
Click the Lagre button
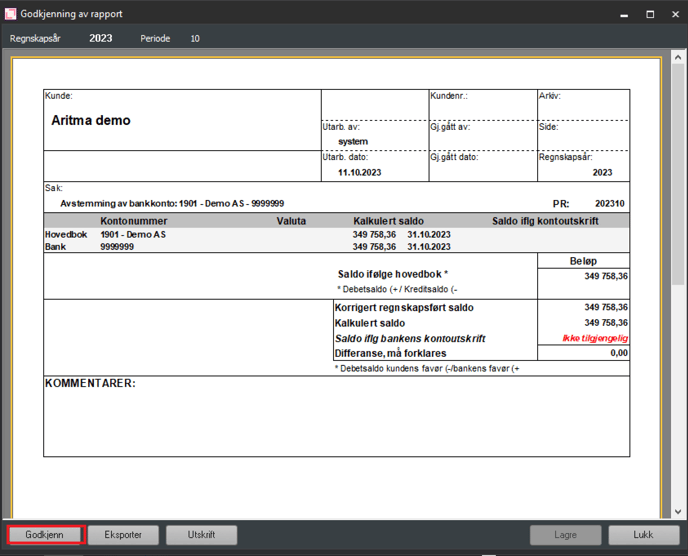(565, 535)
